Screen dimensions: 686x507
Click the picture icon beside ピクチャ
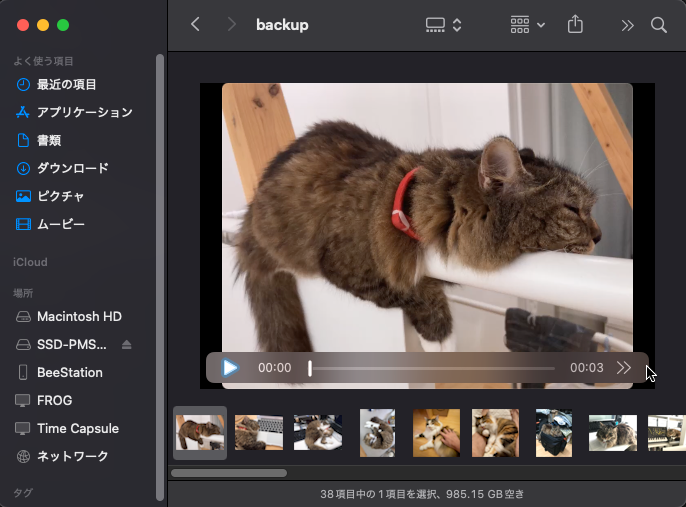23,196
